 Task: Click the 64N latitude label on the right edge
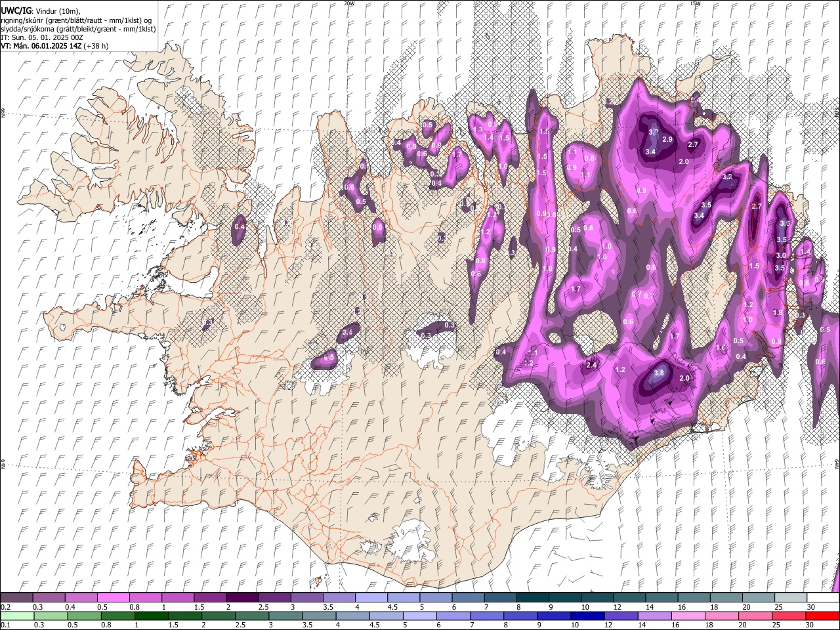(x=837, y=464)
